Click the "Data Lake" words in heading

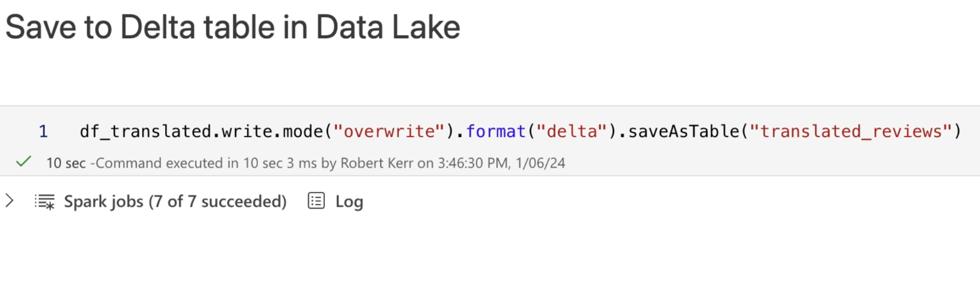[x=388, y=27]
